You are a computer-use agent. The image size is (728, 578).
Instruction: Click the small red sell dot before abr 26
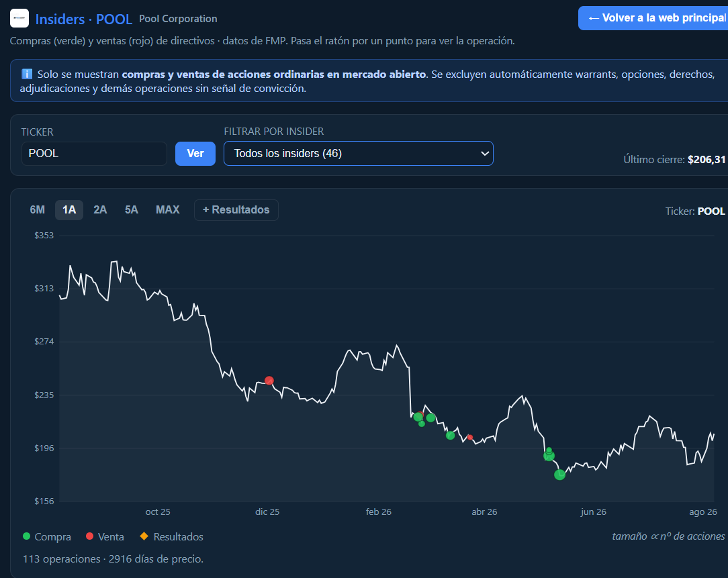pos(470,437)
